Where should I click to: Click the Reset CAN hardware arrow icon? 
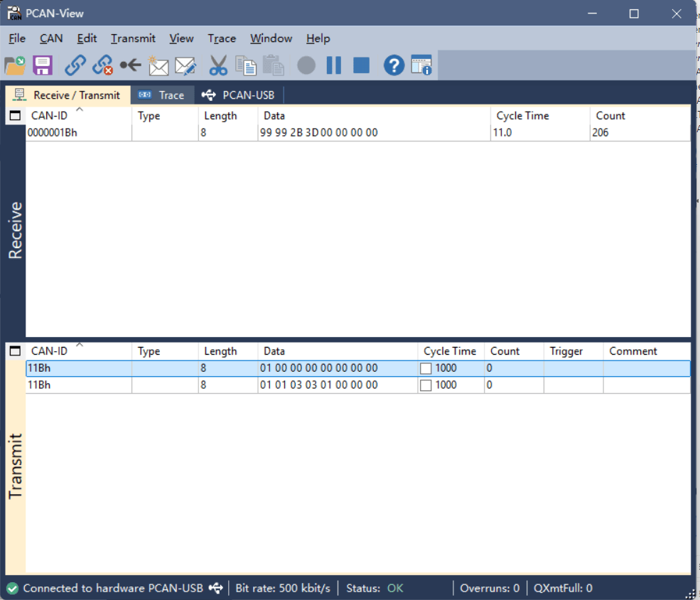pyautogui.click(x=130, y=66)
